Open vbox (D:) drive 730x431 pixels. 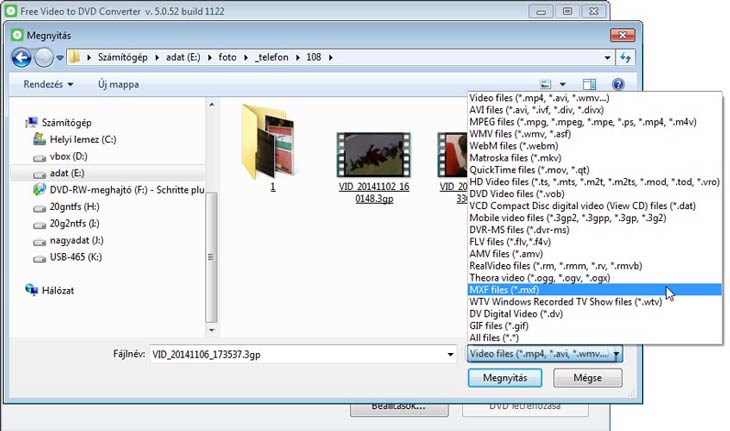68,156
